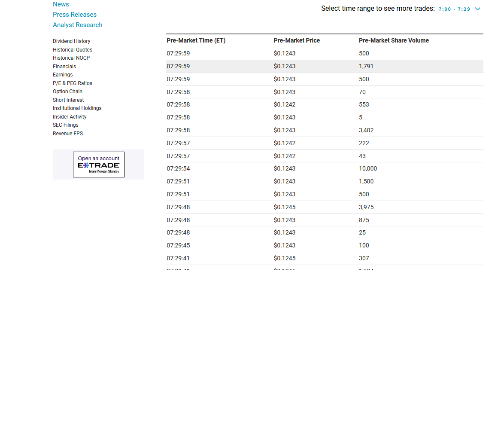Select the 307 share volume cell
504x433 pixels.
click(x=364, y=258)
